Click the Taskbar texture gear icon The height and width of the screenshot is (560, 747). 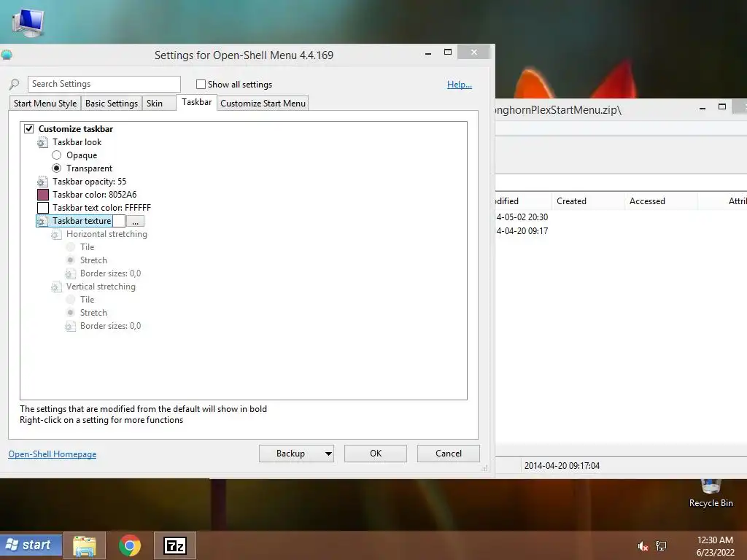pyautogui.click(x=42, y=221)
